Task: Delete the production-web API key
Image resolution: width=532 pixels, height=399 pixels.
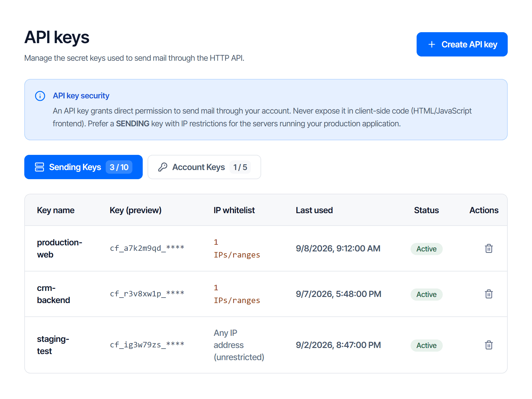Action: (489, 248)
